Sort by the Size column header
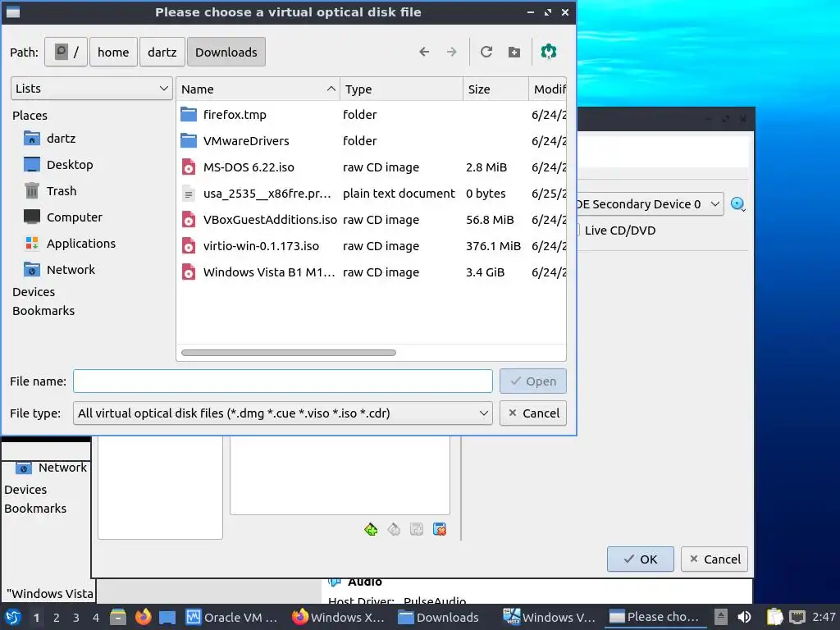This screenshot has width=840, height=630. (495, 89)
